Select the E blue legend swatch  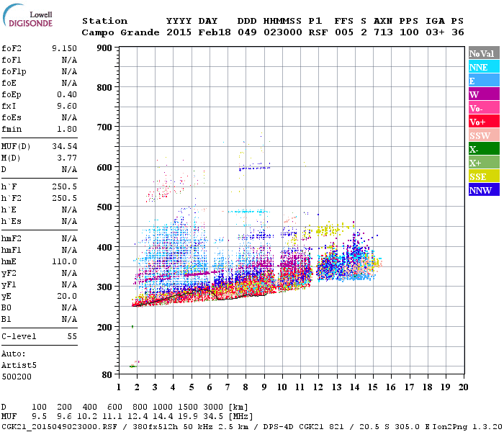tap(484, 81)
